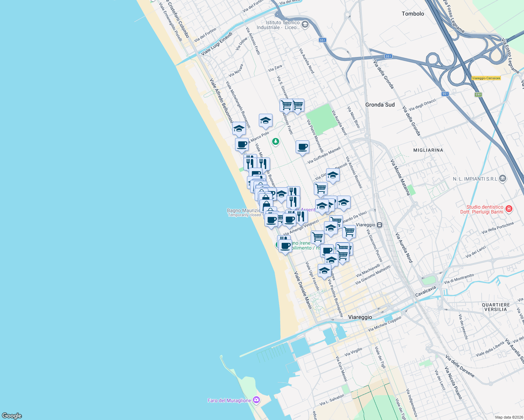This screenshot has height=420, width=524.
Task: Click the Temporarily closed note under Bagno Maurizio
Action: coord(244,215)
